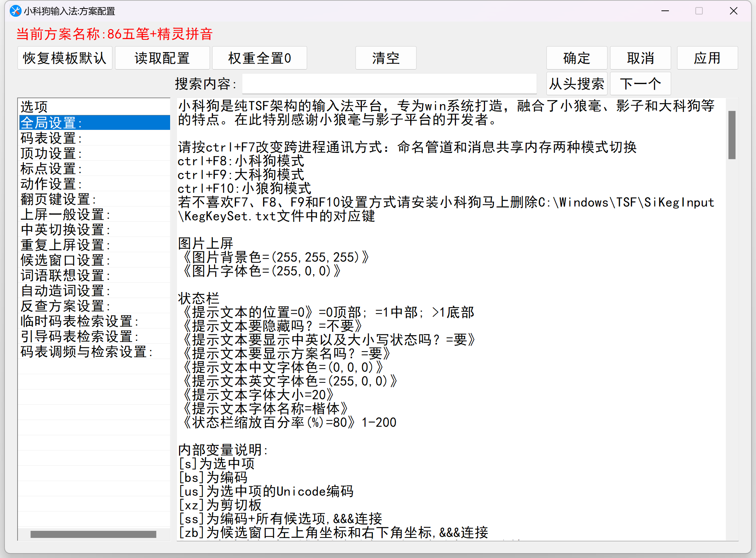This screenshot has width=756, height=558.
Task: Click the 图片上屏 section heading
Action: pos(205,243)
